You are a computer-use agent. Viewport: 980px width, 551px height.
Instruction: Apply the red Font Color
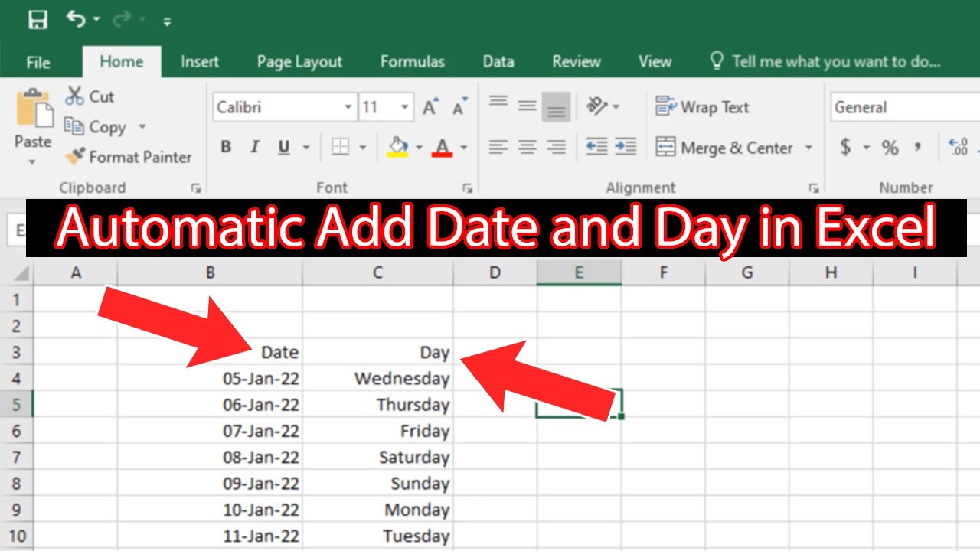443,147
